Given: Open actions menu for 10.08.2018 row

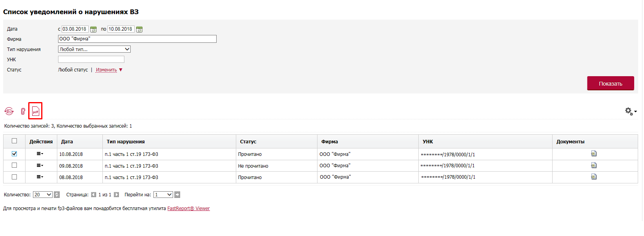Looking at the screenshot, I should click(40, 154).
